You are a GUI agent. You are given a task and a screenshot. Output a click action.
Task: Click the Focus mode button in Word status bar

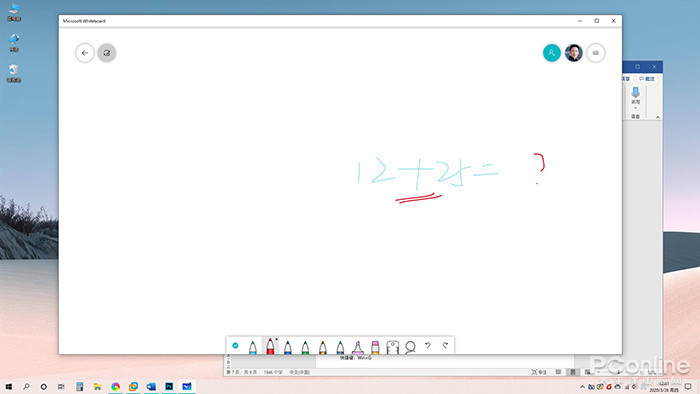tap(539, 372)
